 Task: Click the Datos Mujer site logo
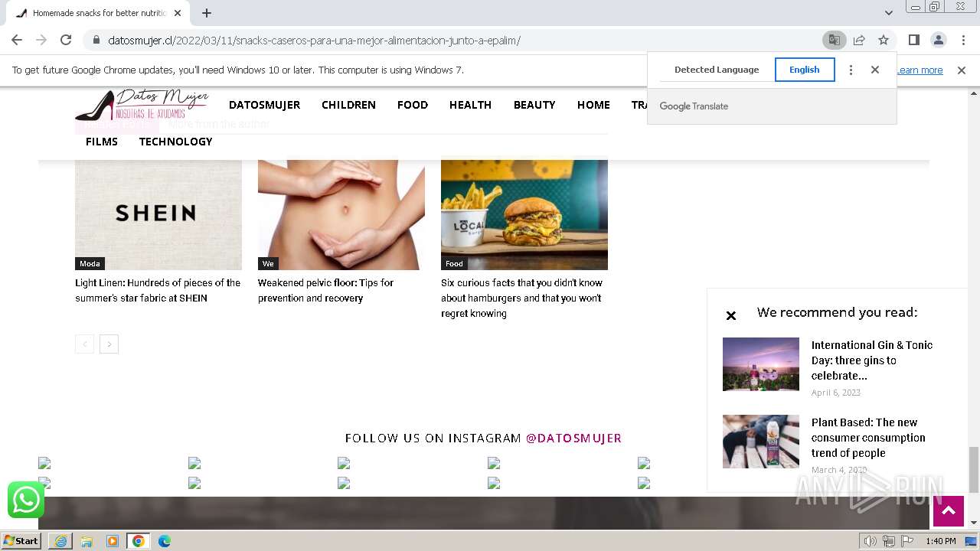pyautogui.click(x=142, y=105)
